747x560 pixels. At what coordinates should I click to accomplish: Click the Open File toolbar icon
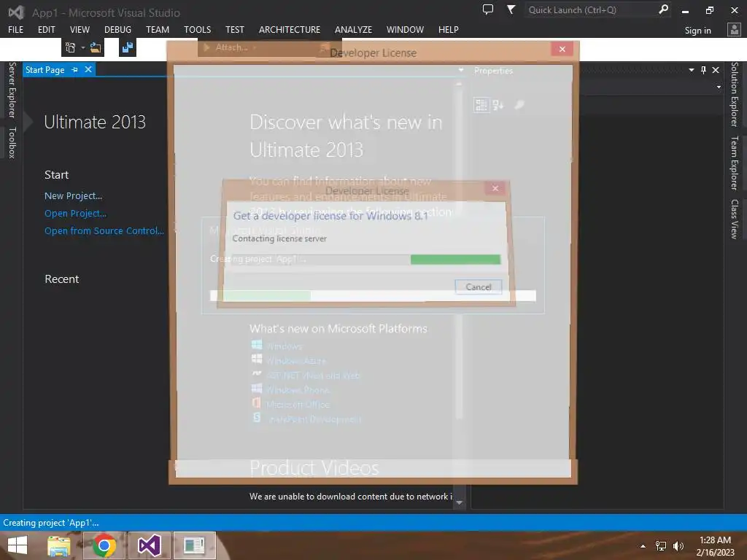pos(96,47)
